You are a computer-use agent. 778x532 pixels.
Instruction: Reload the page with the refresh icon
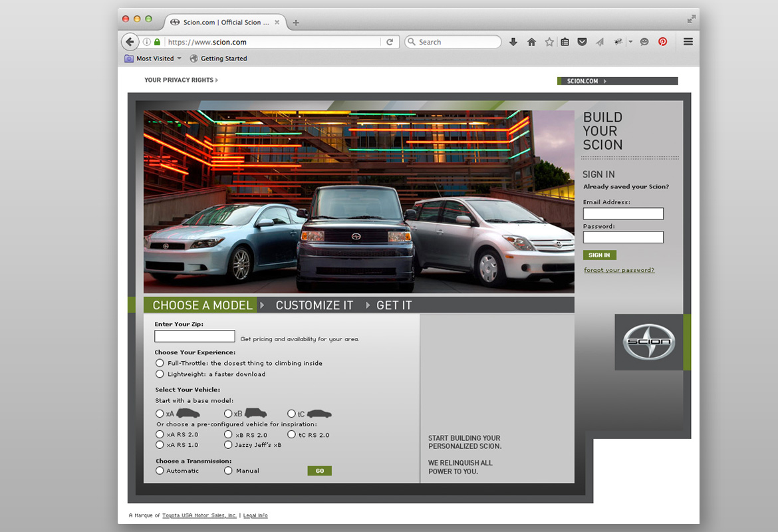(390, 42)
